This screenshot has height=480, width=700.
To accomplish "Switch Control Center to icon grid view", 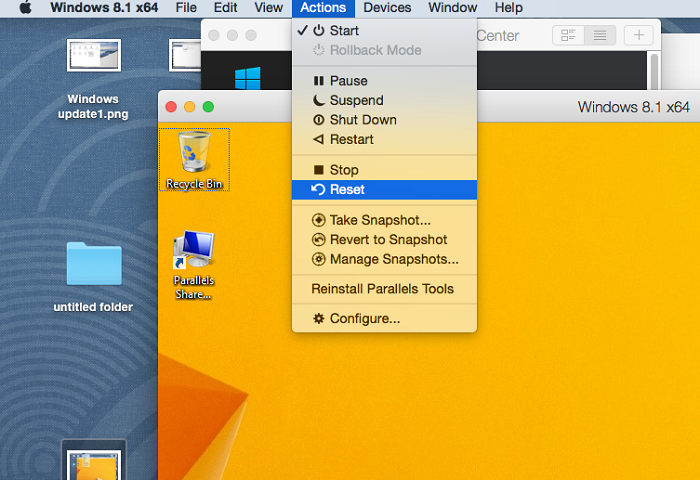I will pos(568,35).
